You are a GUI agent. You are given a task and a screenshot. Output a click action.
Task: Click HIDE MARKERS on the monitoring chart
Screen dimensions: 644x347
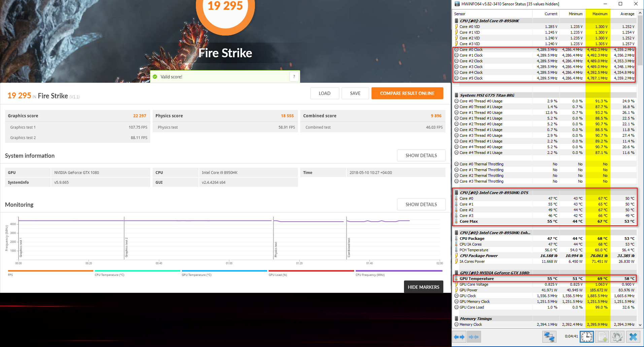pos(423,287)
